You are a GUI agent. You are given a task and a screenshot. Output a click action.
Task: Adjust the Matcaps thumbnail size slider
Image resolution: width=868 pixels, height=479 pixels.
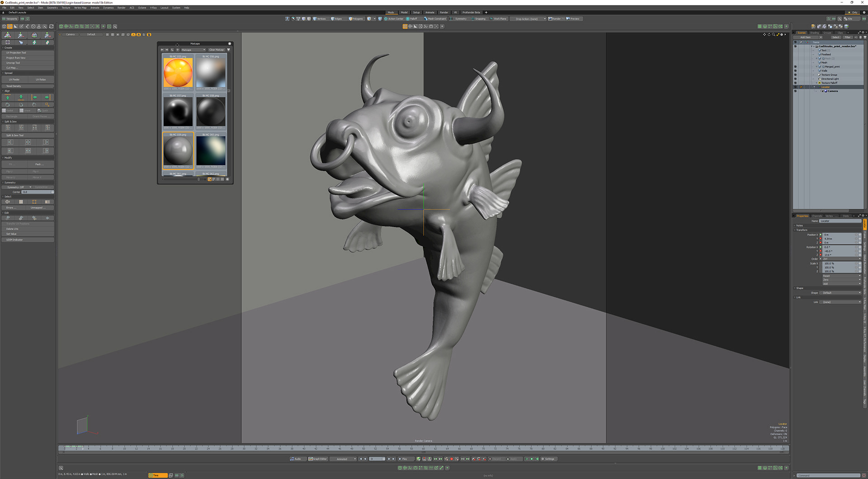point(198,179)
